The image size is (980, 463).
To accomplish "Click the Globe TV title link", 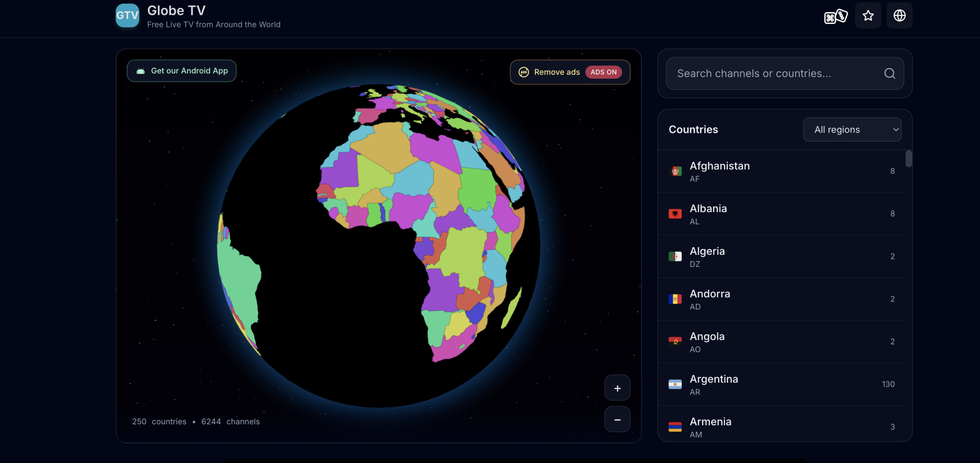I will click(x=176, y=11).
